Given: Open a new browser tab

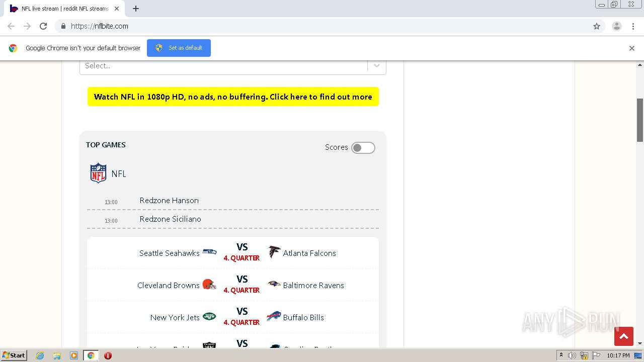Looking at the screenshot, I should (x=135, y=9).
